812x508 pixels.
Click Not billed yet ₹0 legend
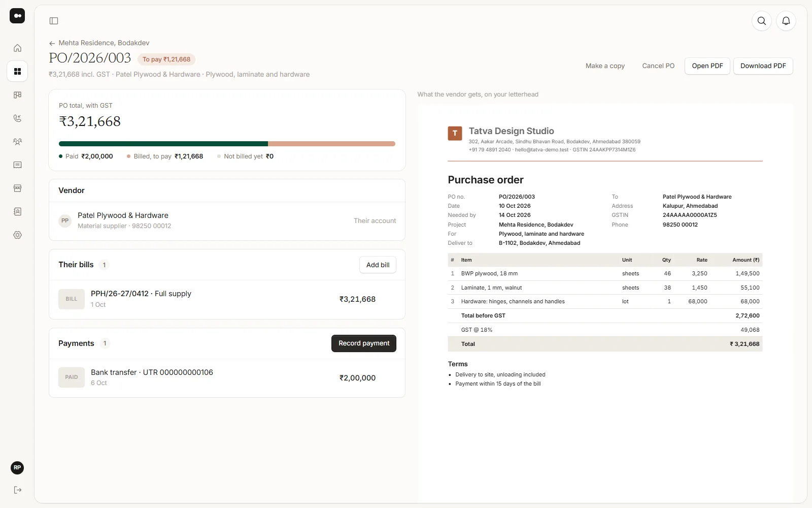(245, 156)
